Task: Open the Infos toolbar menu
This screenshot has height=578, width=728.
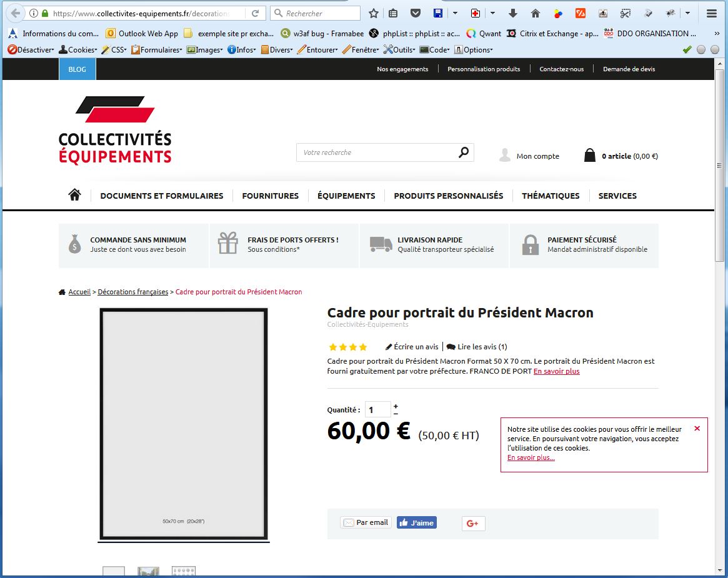Action: point(241,49)
